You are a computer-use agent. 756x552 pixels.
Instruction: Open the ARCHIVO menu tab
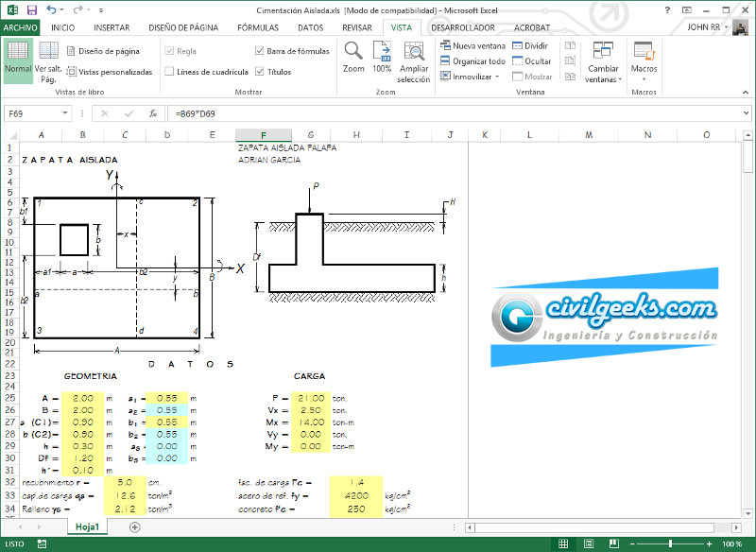[x=20, y=28]
